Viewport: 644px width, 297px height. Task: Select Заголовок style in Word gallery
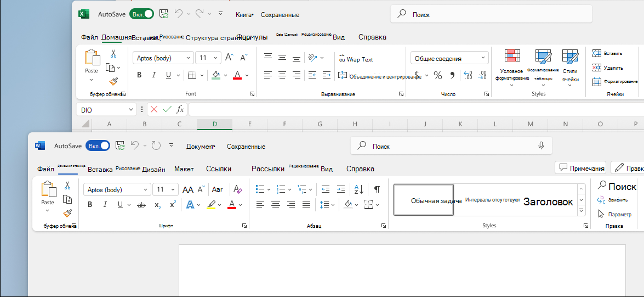pos(548,201)
